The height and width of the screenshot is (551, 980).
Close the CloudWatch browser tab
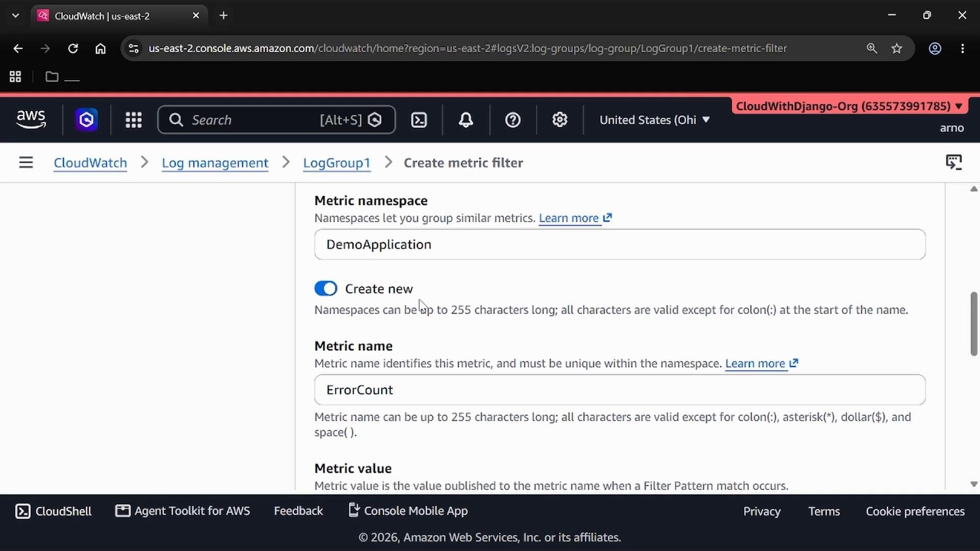pos(196,16)
